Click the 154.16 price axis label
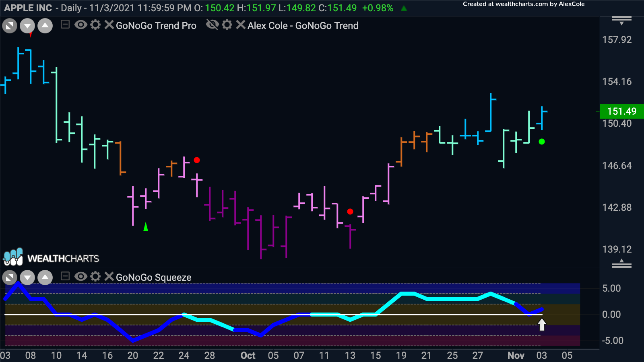Screen dimensions: 644x362 tap(617, 82)
